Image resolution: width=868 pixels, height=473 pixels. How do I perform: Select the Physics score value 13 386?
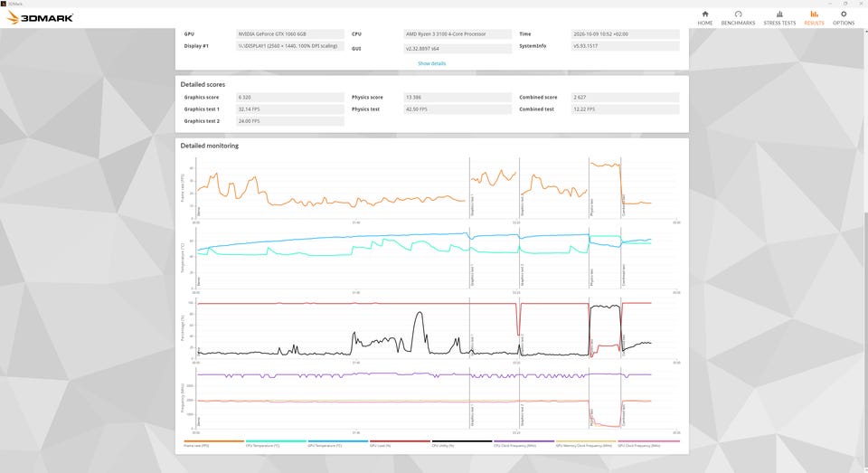[x=458, y=98]
